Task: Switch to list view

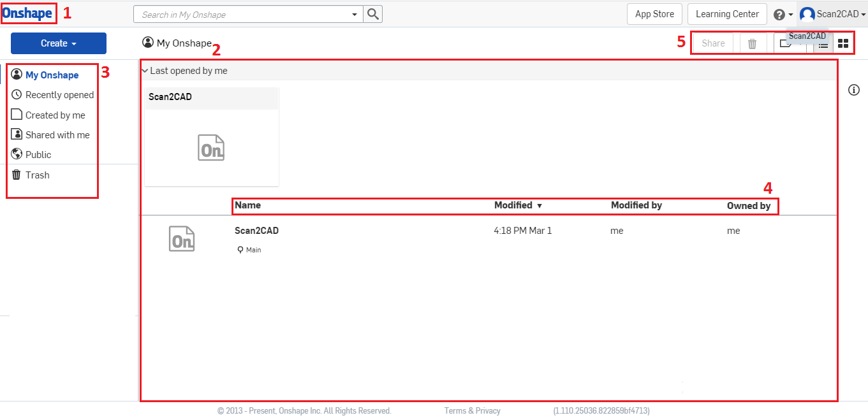Action: (823, 44)
